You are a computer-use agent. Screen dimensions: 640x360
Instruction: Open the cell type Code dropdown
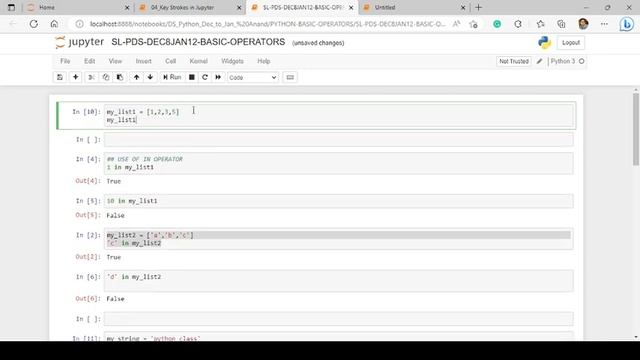point(253,78)
